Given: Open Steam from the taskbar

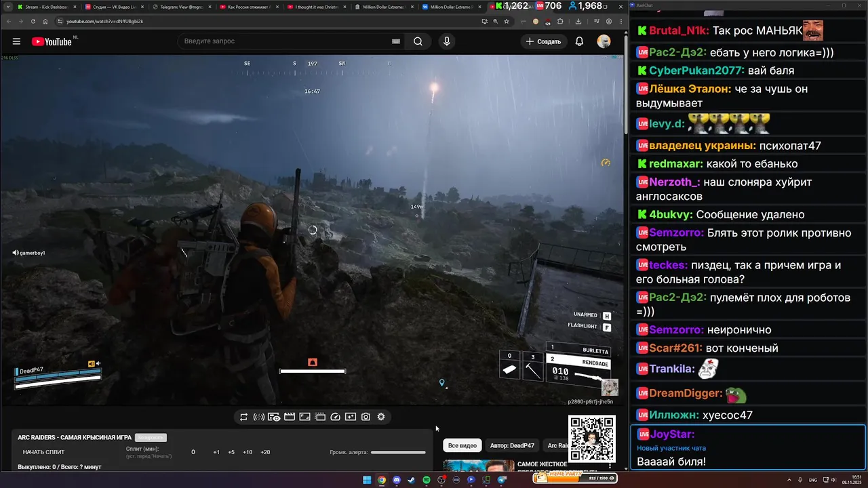Looking at the screenshot, I should (x=412, y=480).
